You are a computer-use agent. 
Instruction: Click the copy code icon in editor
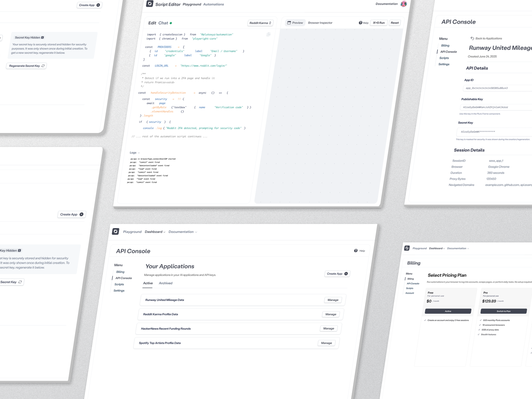tap(268, 34)
